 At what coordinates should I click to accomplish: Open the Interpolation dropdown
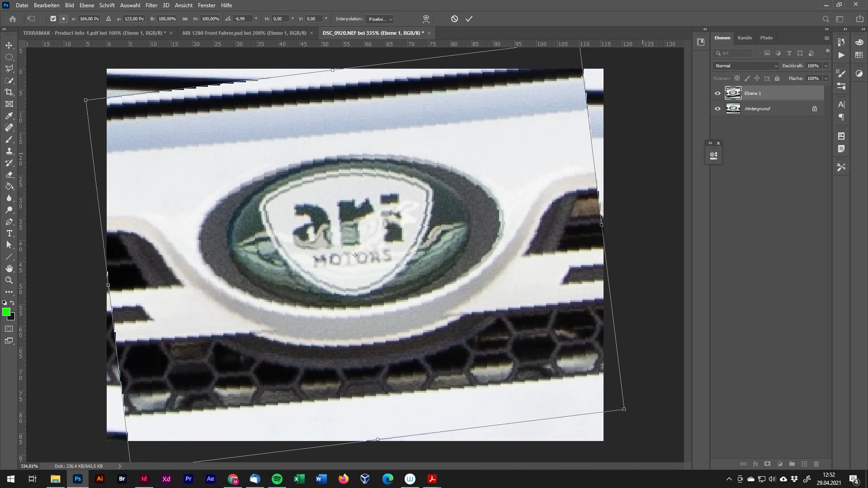[380, 19]
